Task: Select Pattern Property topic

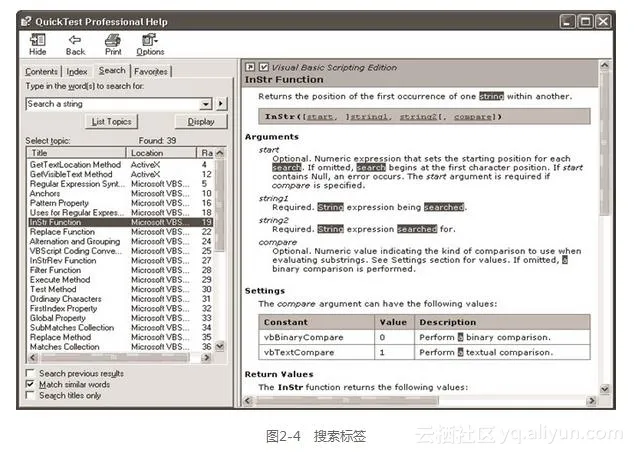Action: point(59,203)
